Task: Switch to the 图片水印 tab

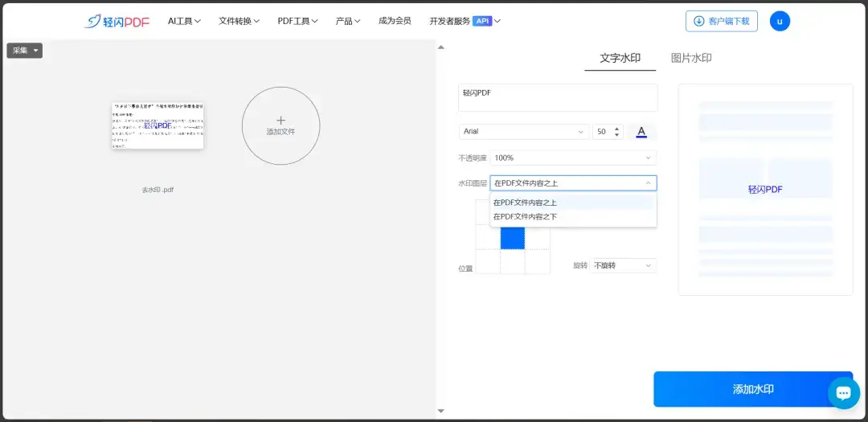Action: (x=691, y=58)
